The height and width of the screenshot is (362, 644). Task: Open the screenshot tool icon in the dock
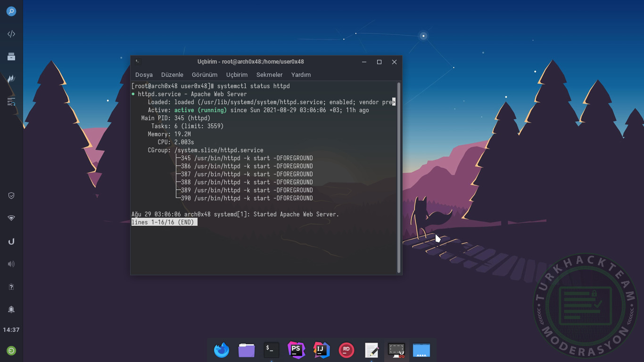(396, 350)
